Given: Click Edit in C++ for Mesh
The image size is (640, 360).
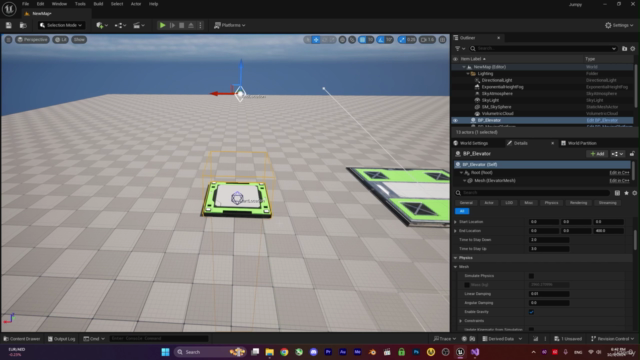Looking at the screenshot, I should click(619, 180).
